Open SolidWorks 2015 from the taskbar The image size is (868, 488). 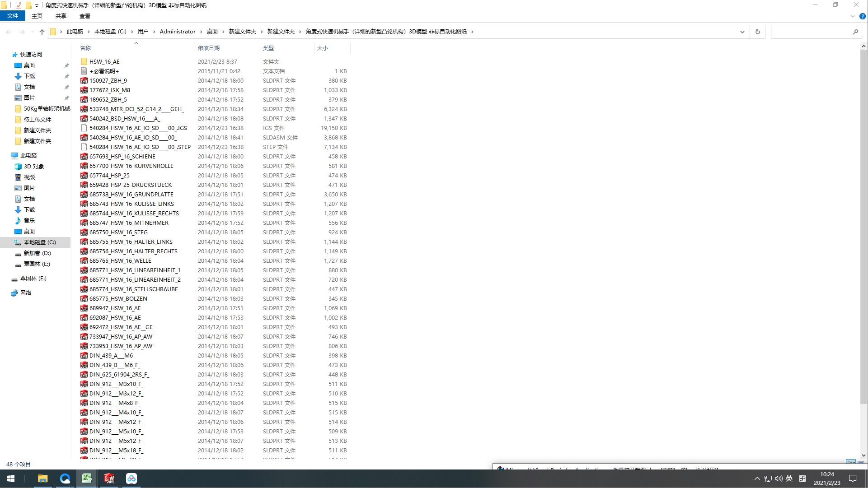point(109,479)
